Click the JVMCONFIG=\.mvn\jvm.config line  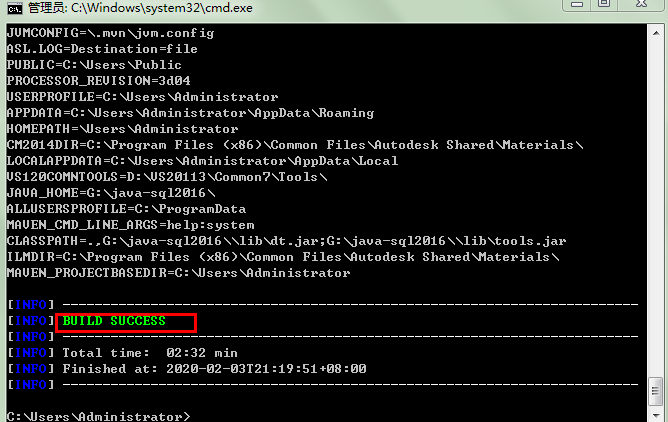[110, 33]
